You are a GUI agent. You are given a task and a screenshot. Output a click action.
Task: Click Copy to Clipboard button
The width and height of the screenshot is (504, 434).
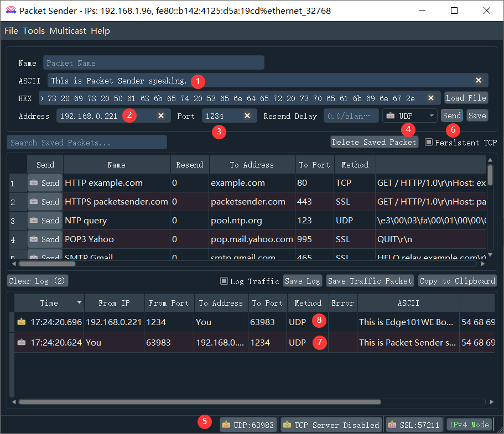tap(457, 281)
